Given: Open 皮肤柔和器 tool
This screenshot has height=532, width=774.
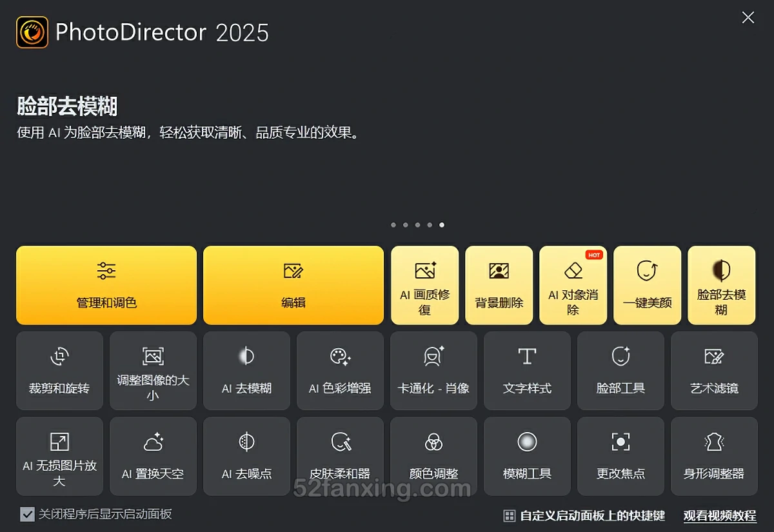Looking at the screenshot, I should tap(340, 456).
